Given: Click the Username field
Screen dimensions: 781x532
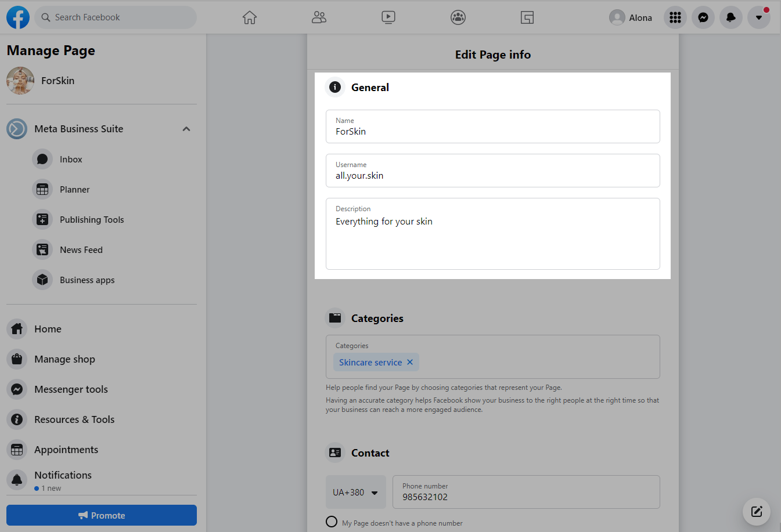Looking at the screenshot, I should click(493, 171).
